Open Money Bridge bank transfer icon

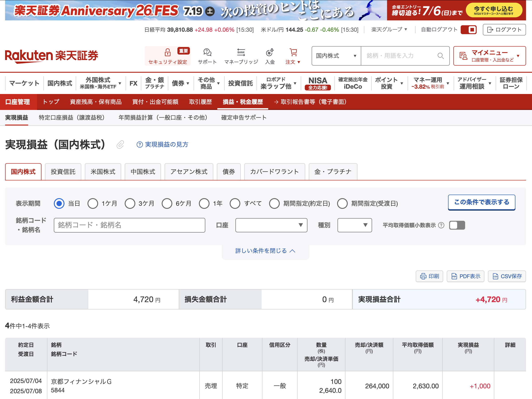click(241, 52)
